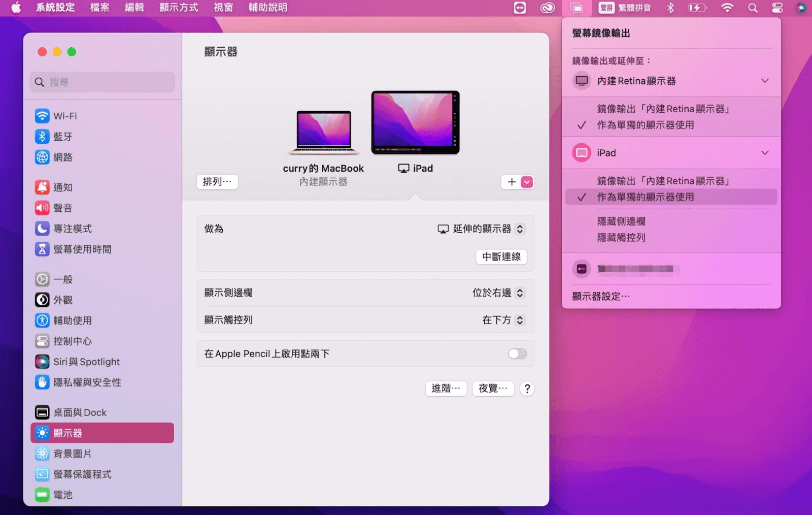This screenshot has height=515, width=812.
Task: Toggle 隱藏觸控列 option
Action: 621,238
